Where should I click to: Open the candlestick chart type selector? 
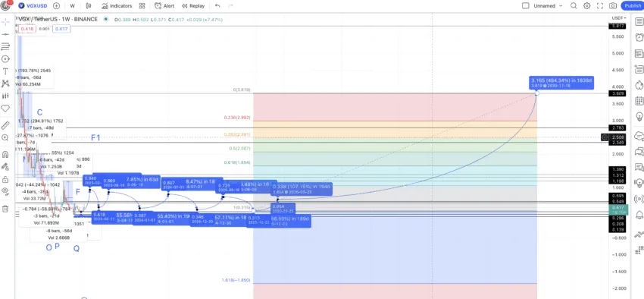pyautogui.click(x=89, y=6)
